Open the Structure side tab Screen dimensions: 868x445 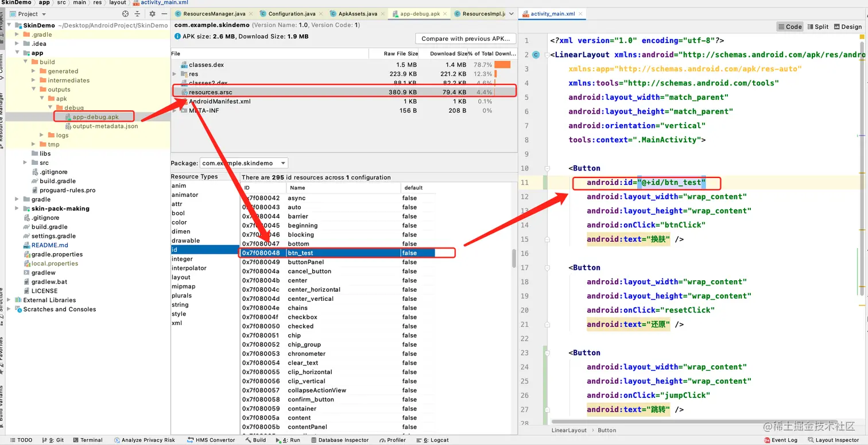pyautogui.click(x=2, y=307)
